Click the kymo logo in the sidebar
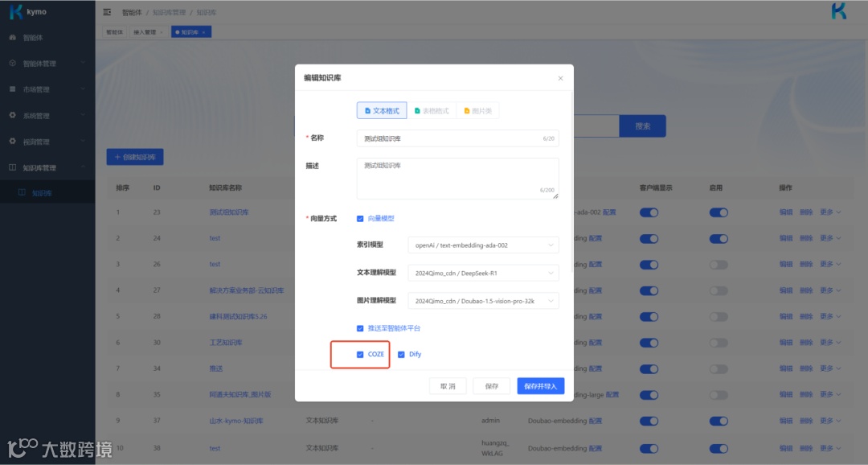This screenshot has width=868, height=465. click(31, 12)
